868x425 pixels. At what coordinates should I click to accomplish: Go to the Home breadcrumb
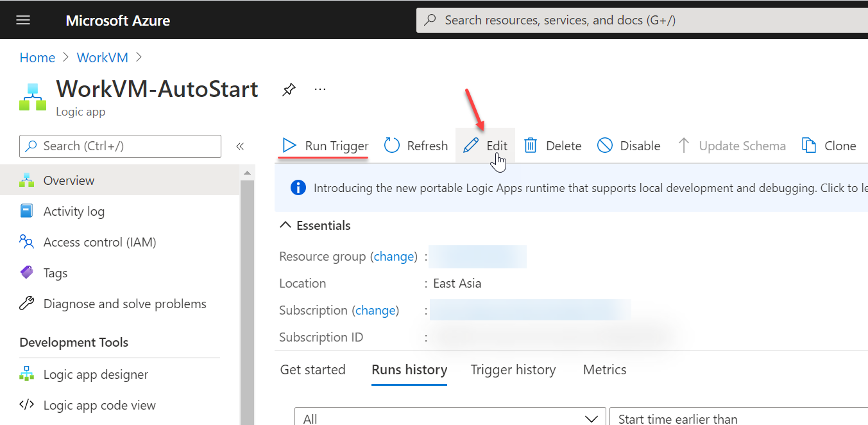(x=37, y=58)
